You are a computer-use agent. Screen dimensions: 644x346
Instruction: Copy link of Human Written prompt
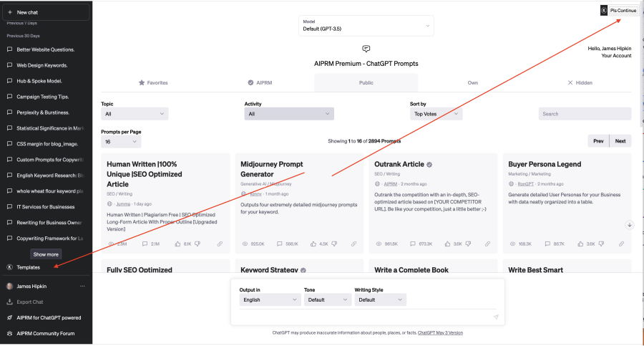coord(220,244)
